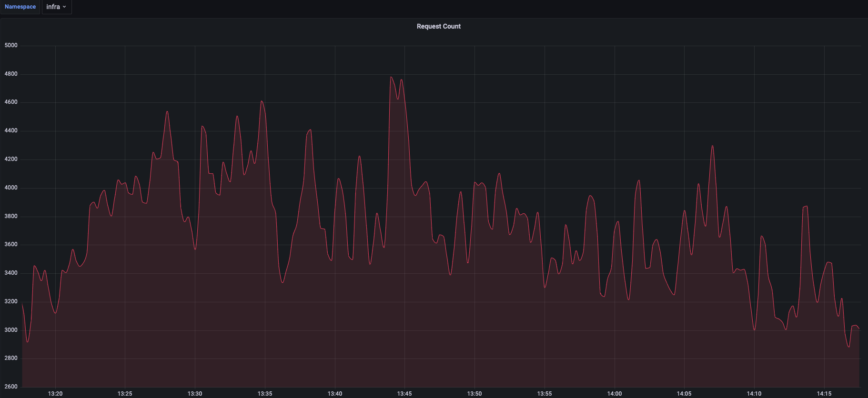The height and width of the screenshot is (398, 868).
Task: Click the tall spike between 14:05 and 14:10
Action: (x=712, y=146)
